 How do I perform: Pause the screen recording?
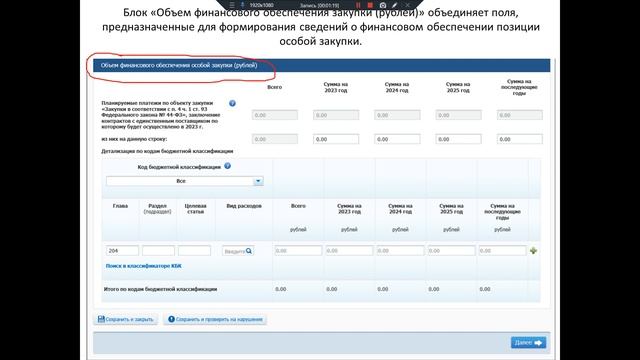(358, 5)
